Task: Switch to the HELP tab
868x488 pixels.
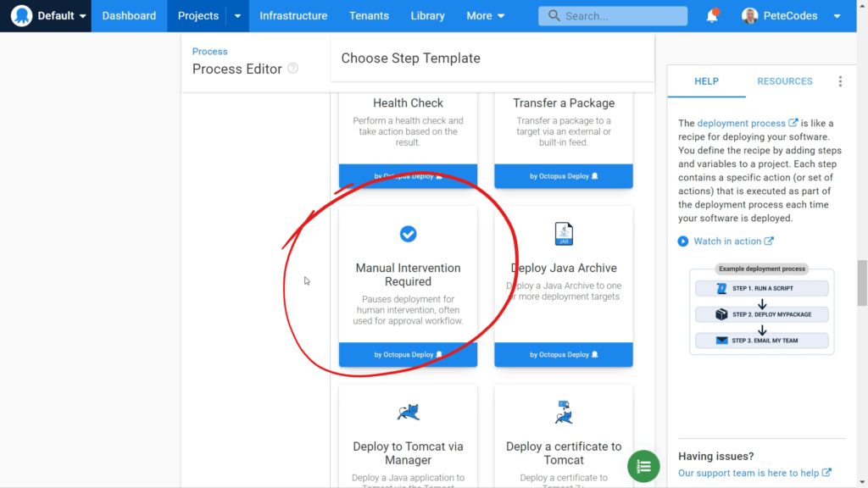Action: 706,81
